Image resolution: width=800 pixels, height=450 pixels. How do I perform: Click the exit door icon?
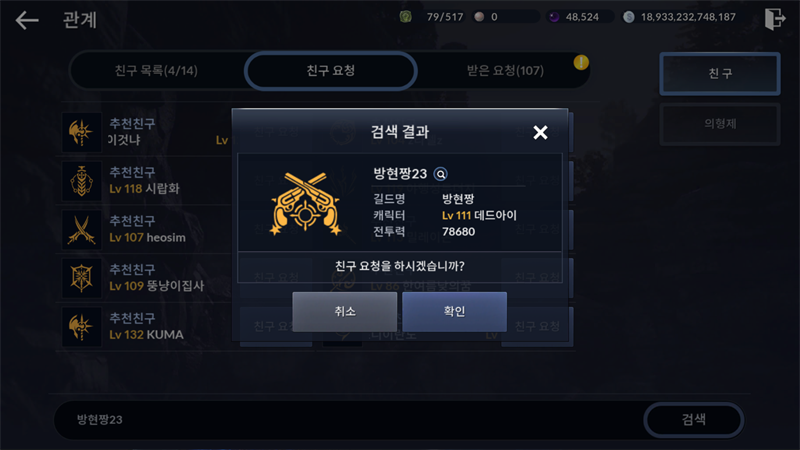click(x=774, y=19)
